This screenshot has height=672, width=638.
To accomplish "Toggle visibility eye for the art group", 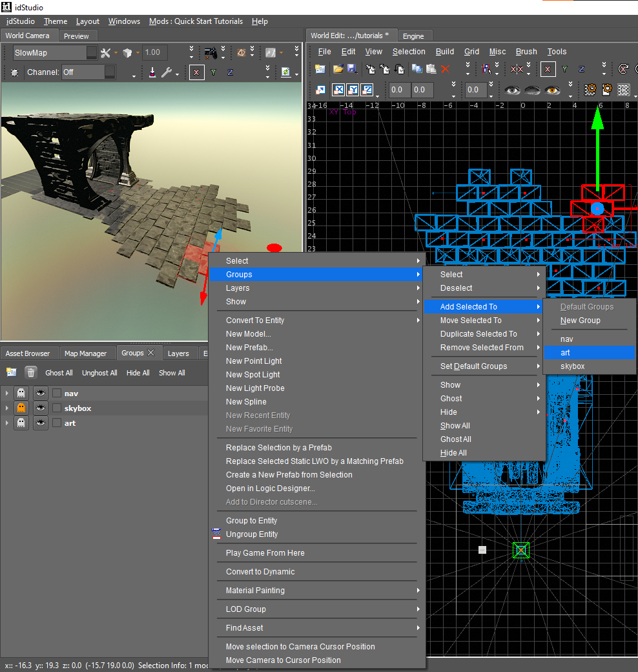I will coord(41,423).
